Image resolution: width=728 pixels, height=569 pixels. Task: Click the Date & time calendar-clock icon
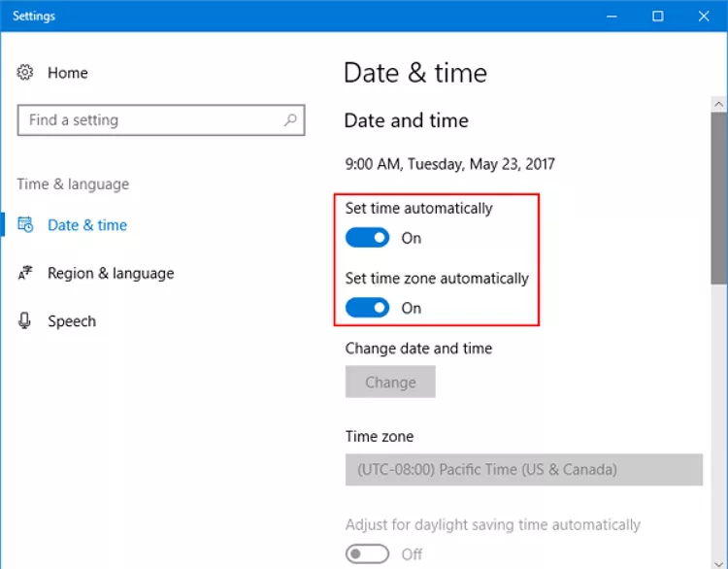[x=25, y=225]
